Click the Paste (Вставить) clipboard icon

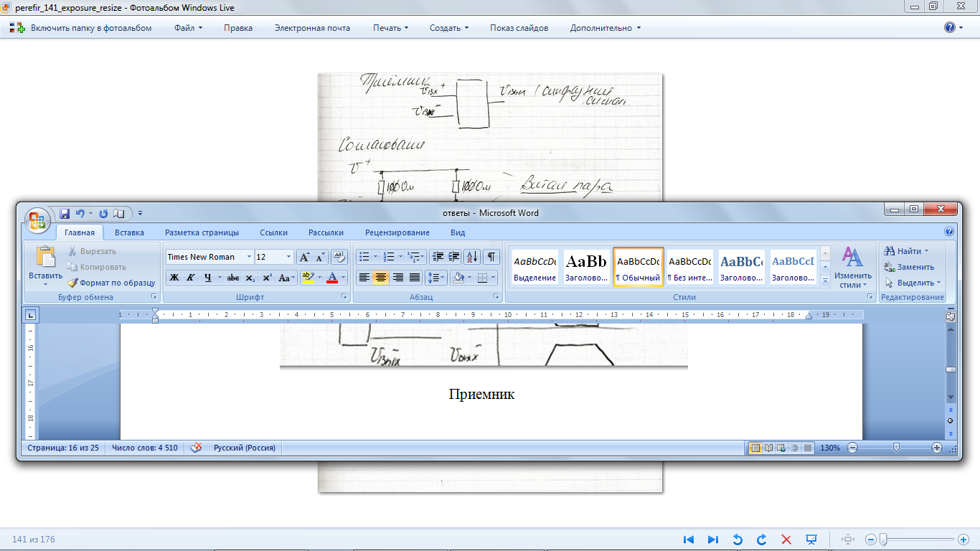click(x=45, y=258)
